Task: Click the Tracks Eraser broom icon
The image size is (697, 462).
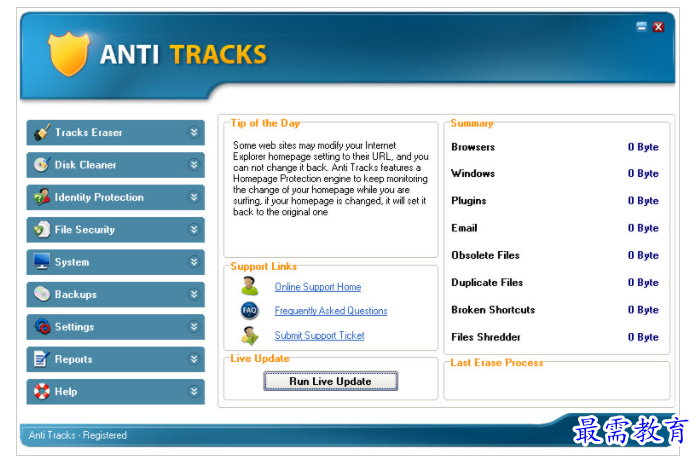Action: click(x=42, y=133)
